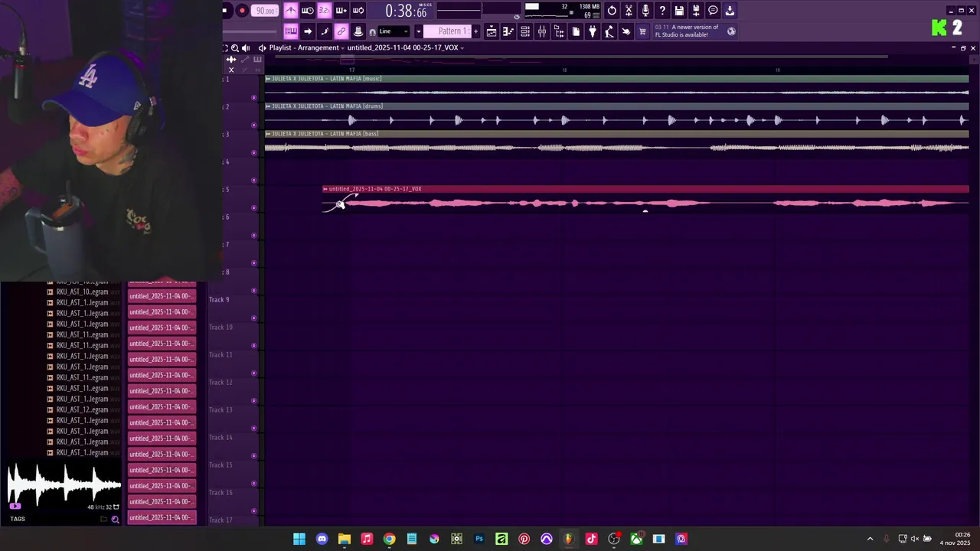Screen dimensions: 980x551
Task: Open the browser view icon
Action: click(559, 31)
